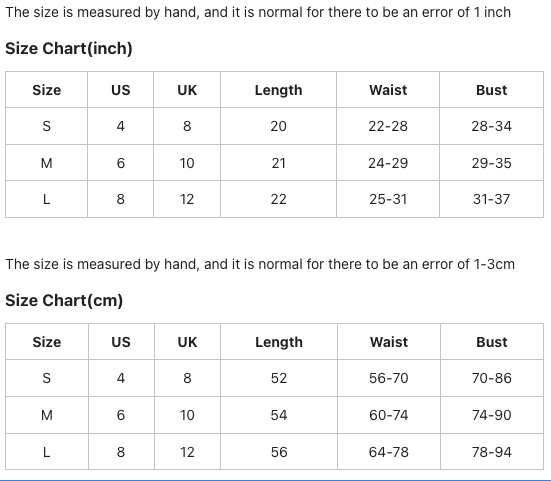
Task: Click the 1 inch error note text
Action: tap(258, 12)
